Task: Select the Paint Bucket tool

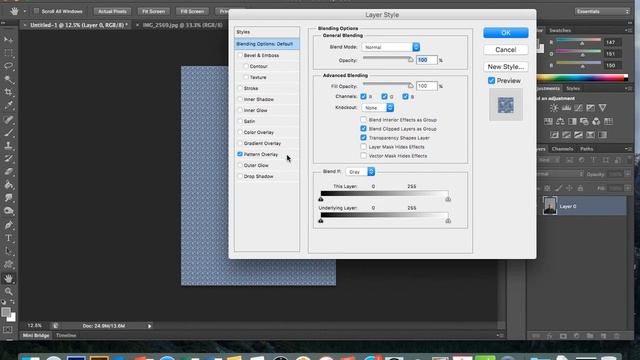Action: pyautogui.click(x=8, y=184)
